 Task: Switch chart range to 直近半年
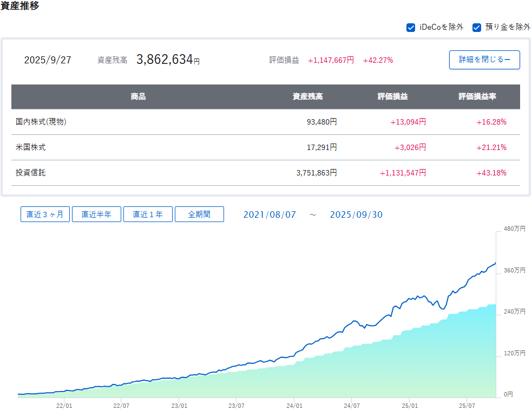pyautogui.click(x=96, y=214)
